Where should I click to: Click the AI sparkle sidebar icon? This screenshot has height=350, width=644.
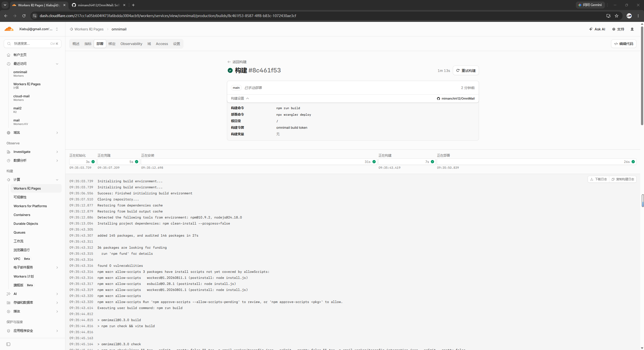[9, 294]
